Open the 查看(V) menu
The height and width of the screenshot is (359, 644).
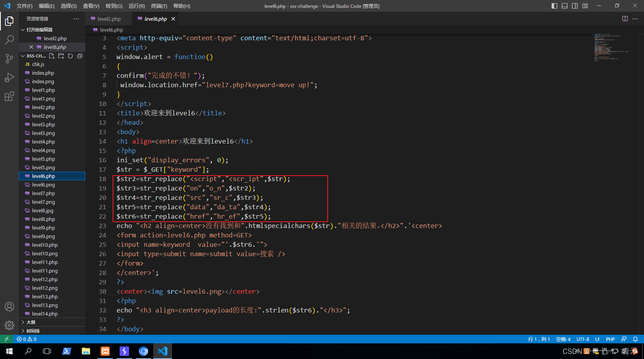[91, 6]
